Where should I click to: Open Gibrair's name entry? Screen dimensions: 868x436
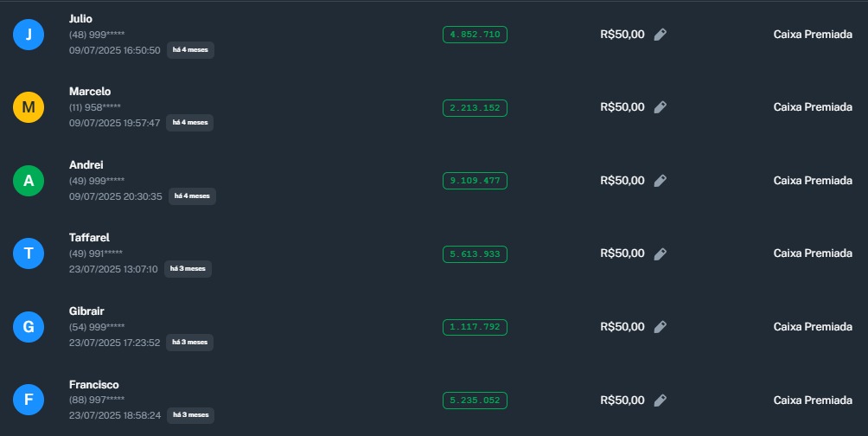[86, 311]
